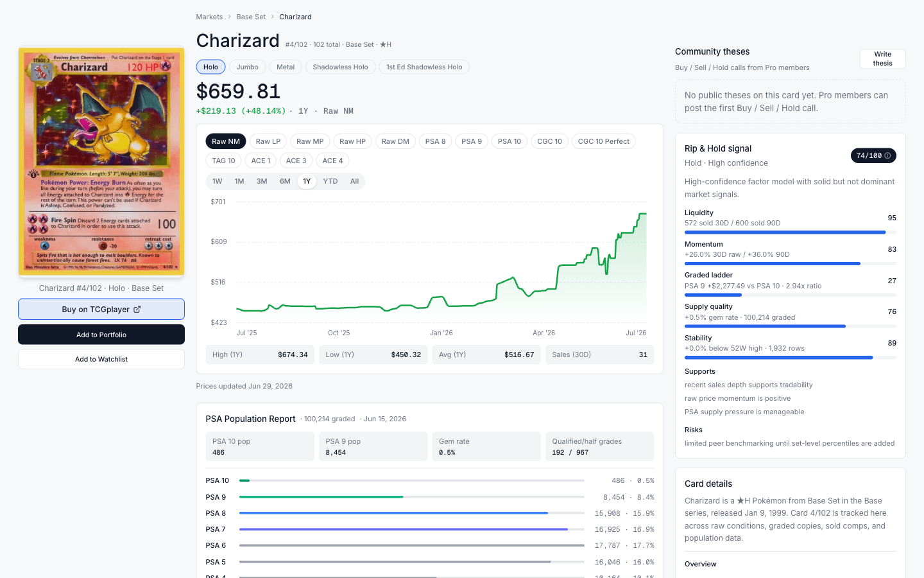Image resolution: width=924 pixels, height=578 pixels.
Task: Switch to the 1st Ed Shadowless Holo variant
Action: (x=424, y=67)
